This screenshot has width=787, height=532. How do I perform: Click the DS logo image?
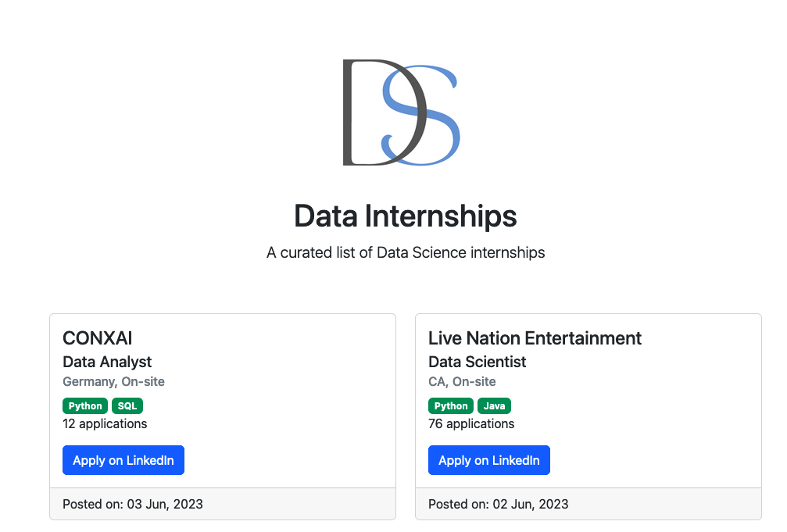pyautogui.click(x=401, y=112)
